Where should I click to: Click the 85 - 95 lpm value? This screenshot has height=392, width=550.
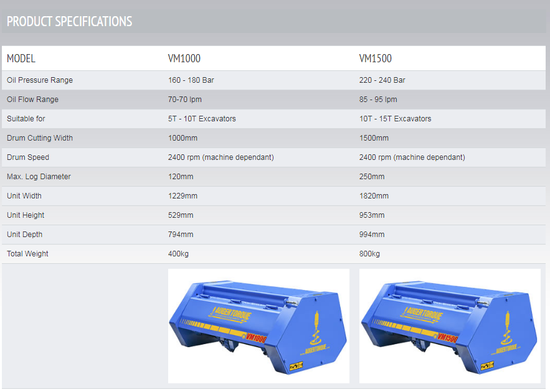pyautogui.click(x=378, y=100)
